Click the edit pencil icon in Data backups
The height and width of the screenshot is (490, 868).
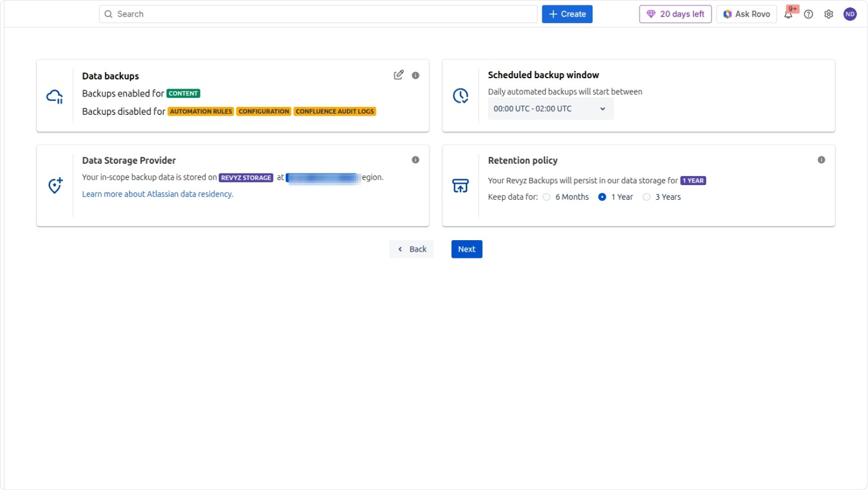[398, 75]
